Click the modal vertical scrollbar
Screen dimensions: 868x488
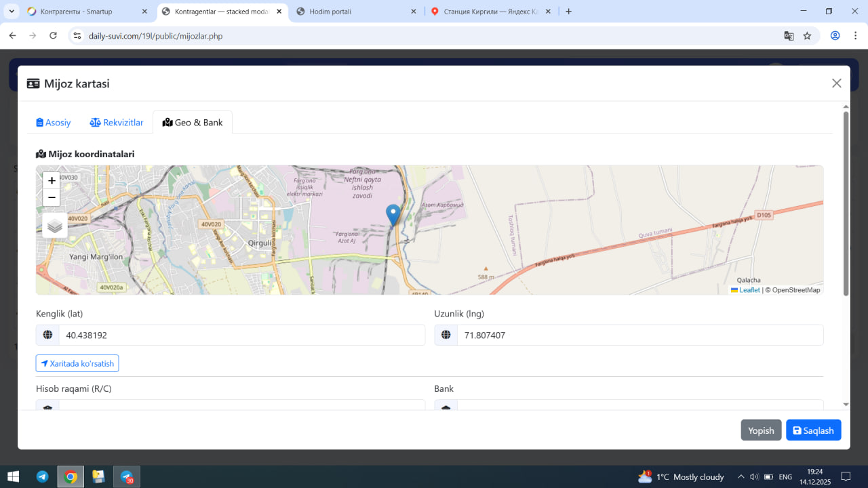coord(846,203)
